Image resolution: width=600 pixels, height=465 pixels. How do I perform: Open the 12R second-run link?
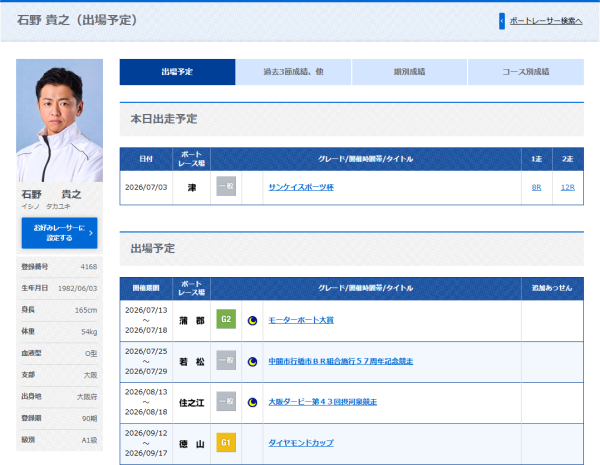[x=567, y=187]
